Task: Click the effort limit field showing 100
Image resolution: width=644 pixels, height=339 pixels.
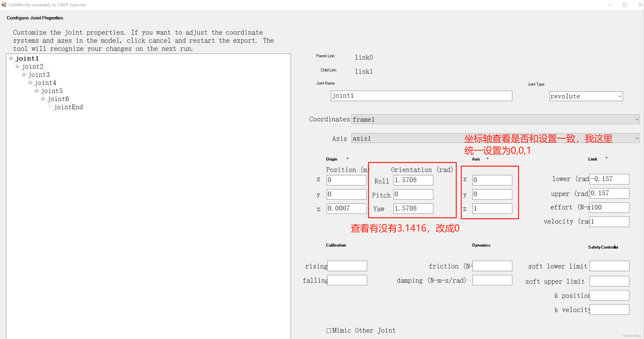Action: click(609, 207)
